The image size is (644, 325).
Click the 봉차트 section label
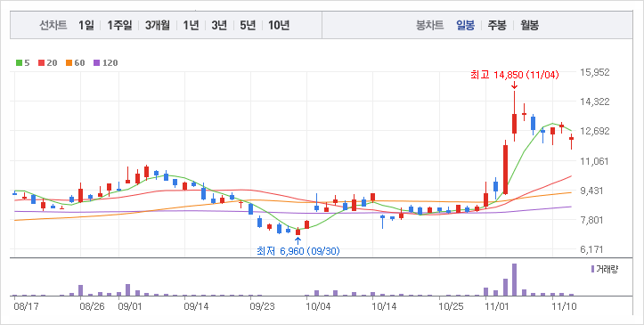[x=430, y=26]
